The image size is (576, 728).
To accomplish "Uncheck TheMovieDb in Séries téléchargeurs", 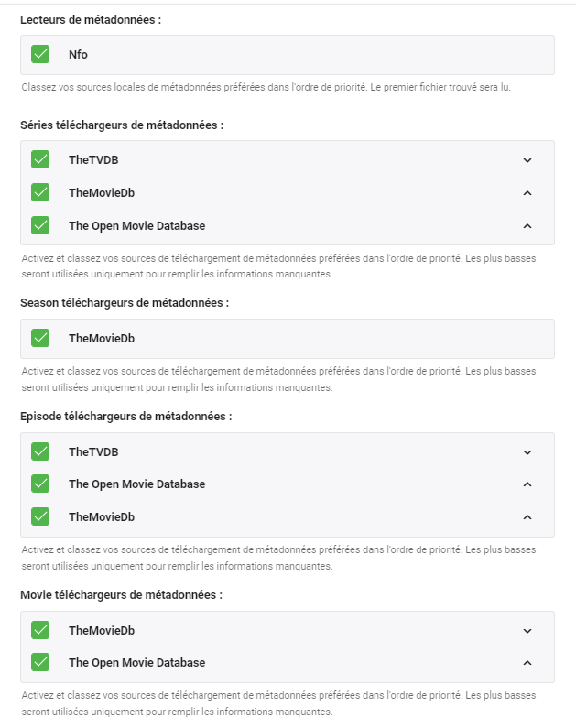I will pos(40,192).
